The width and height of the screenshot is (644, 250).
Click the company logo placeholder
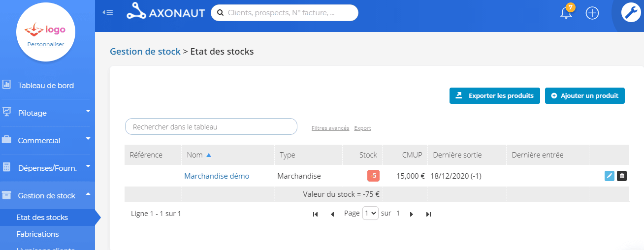pos(45,30)
